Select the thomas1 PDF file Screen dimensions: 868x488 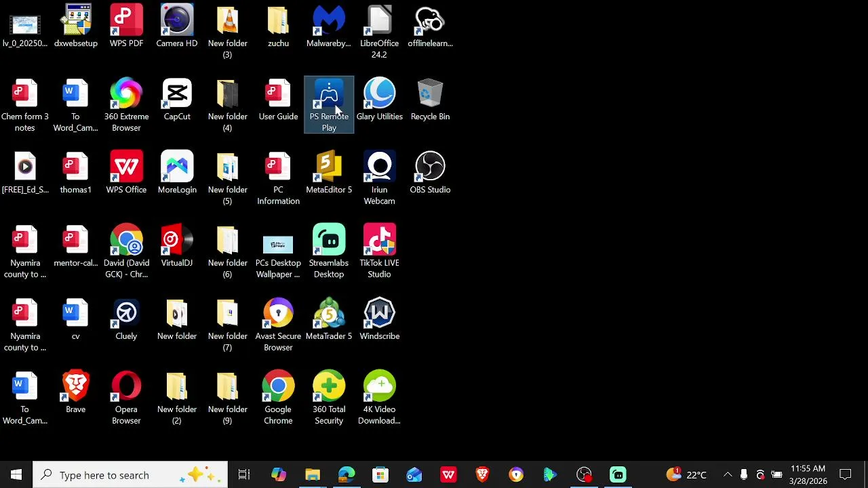[x=76, y=172]
